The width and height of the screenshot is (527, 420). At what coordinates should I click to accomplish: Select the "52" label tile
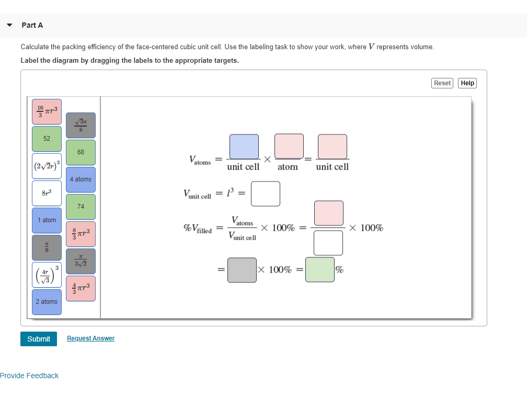pyautogui.click(x=47, y=139)
